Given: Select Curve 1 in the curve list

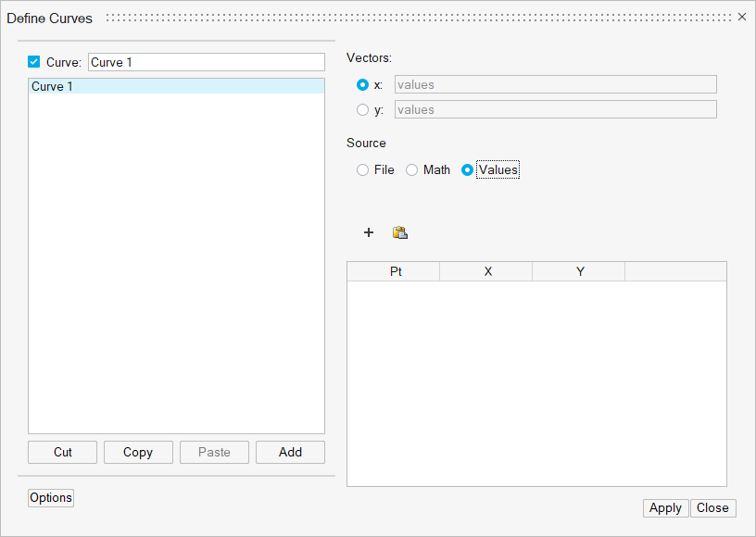Looking at the screenshot, I should tap(176, 86).
